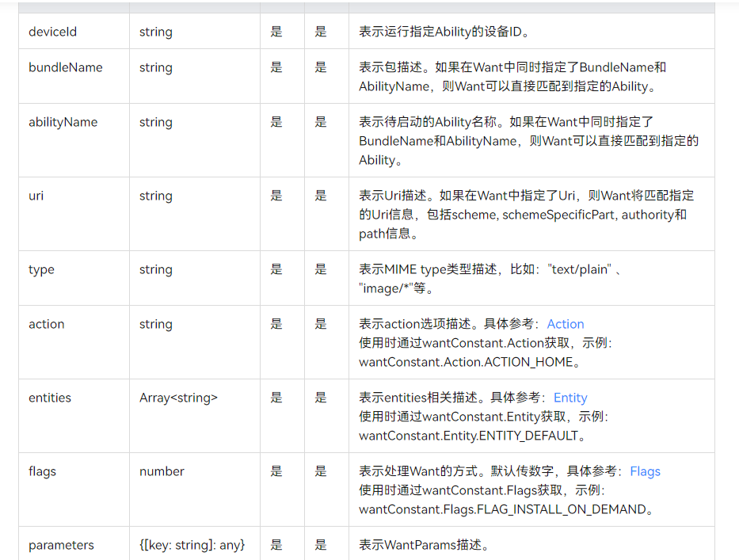739x560 pixels.
Task: Click the wantConstant.Entity.ENTITY_DEFAULT example text
Action: click(x=468, y=436)
